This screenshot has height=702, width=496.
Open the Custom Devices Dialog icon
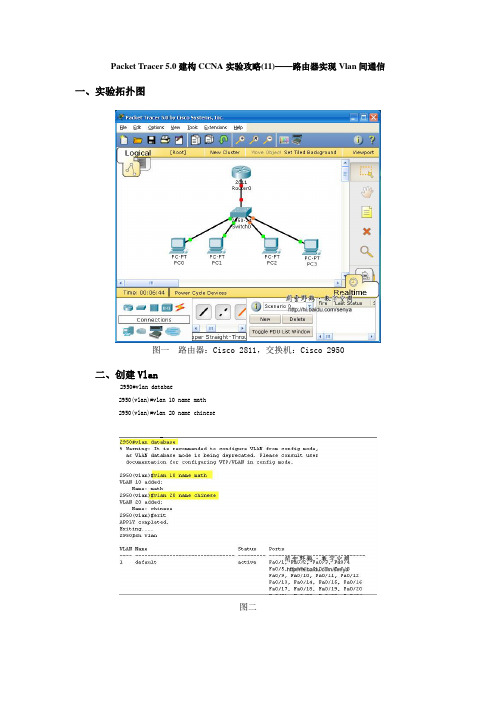pos(297,140)
